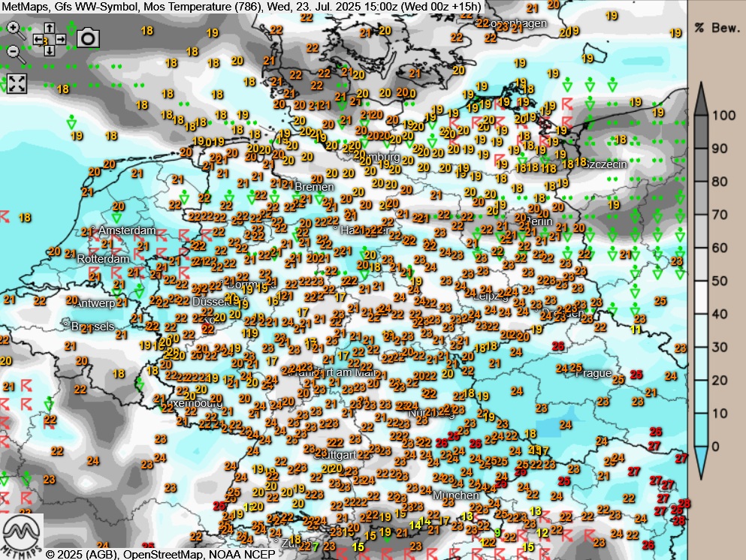Pan the map up
The width and height of the screenshot is (746, 560).
click(x=49, y=28)
